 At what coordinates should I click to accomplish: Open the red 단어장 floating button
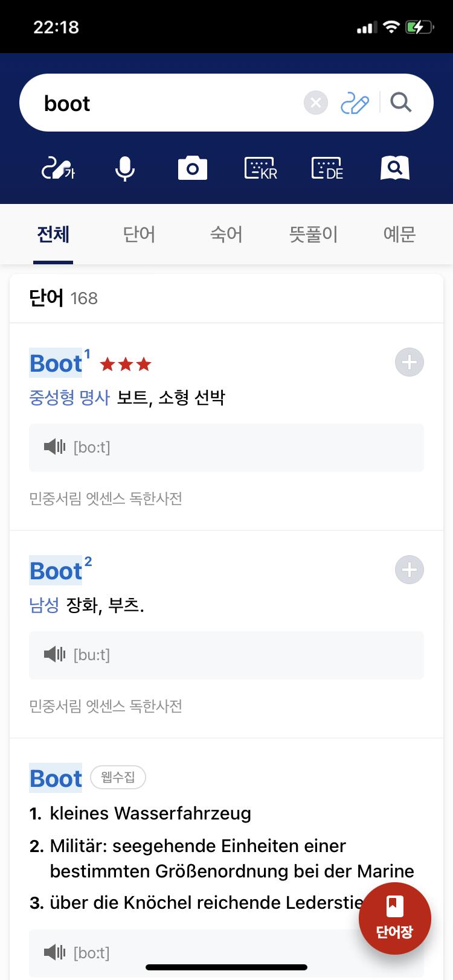[394, 918]
